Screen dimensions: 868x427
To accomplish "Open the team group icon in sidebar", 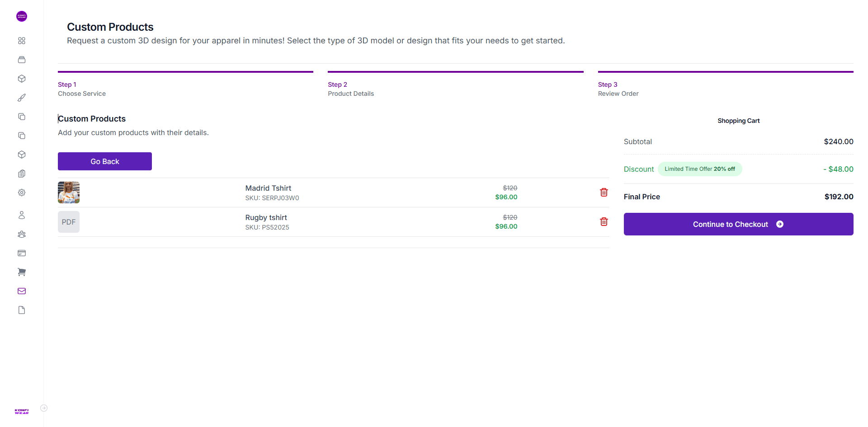I will point(22,234).
